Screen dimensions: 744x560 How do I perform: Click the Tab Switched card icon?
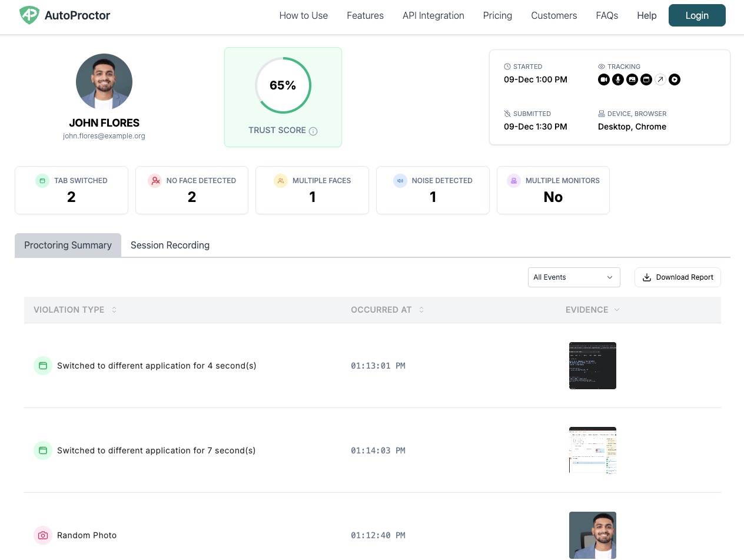click(42, 181)
